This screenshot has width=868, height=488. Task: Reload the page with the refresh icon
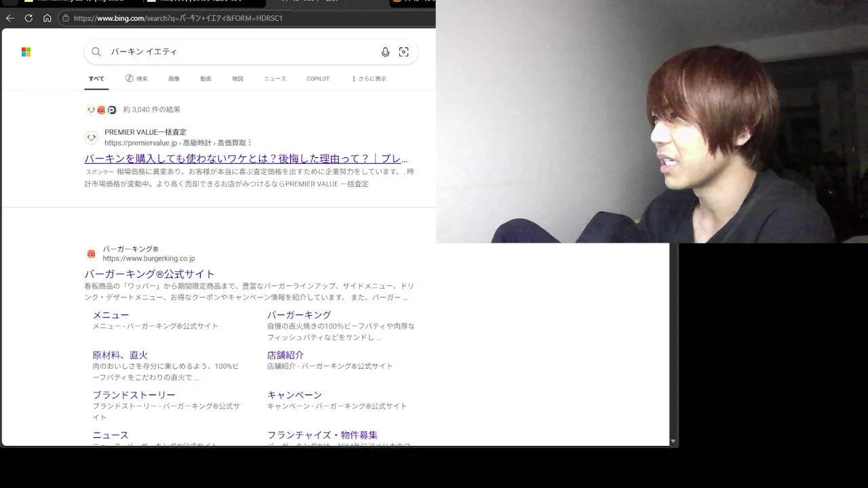pos(28,18)
